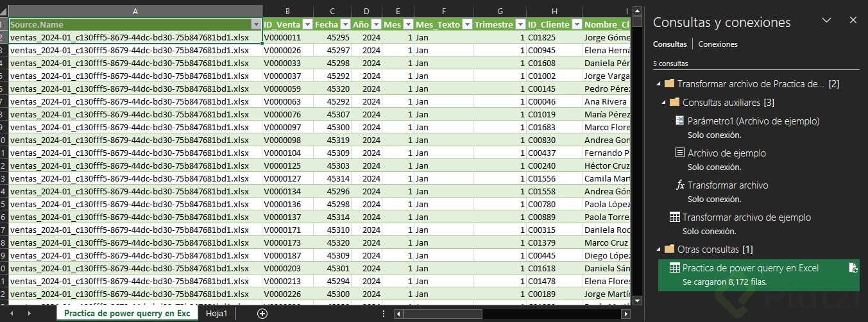
Task: Click the vertical scrollbar thumb
Action: [637, 21]
